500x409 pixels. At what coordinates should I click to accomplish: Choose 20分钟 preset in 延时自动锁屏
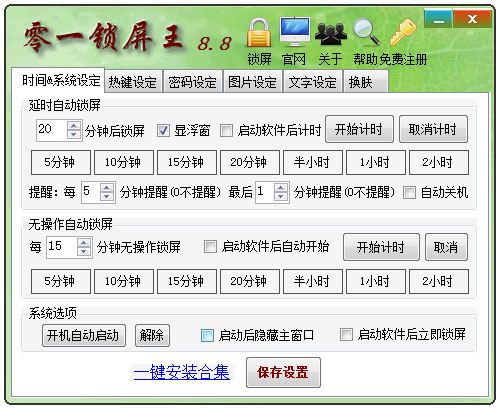250,162
